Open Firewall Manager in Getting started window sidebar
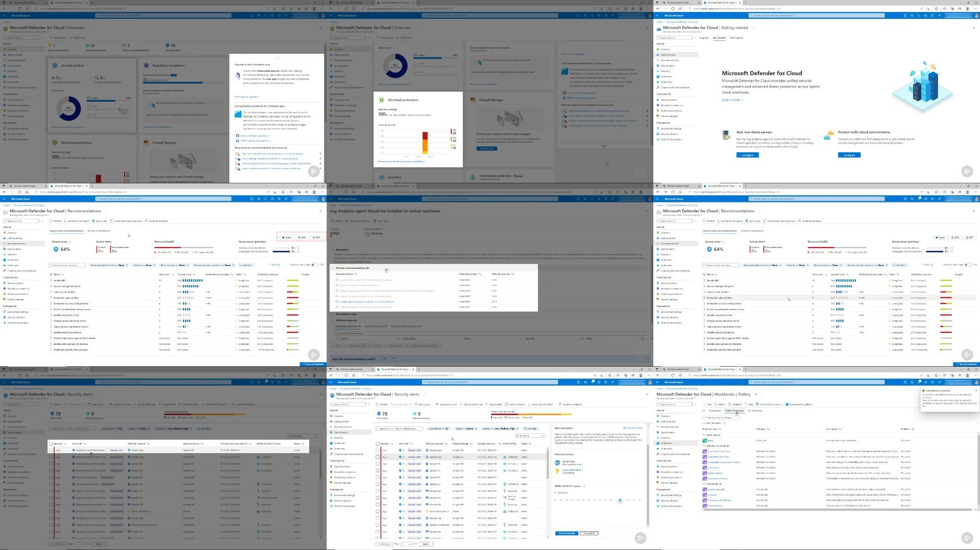980x550 pixels. [668, 116]
